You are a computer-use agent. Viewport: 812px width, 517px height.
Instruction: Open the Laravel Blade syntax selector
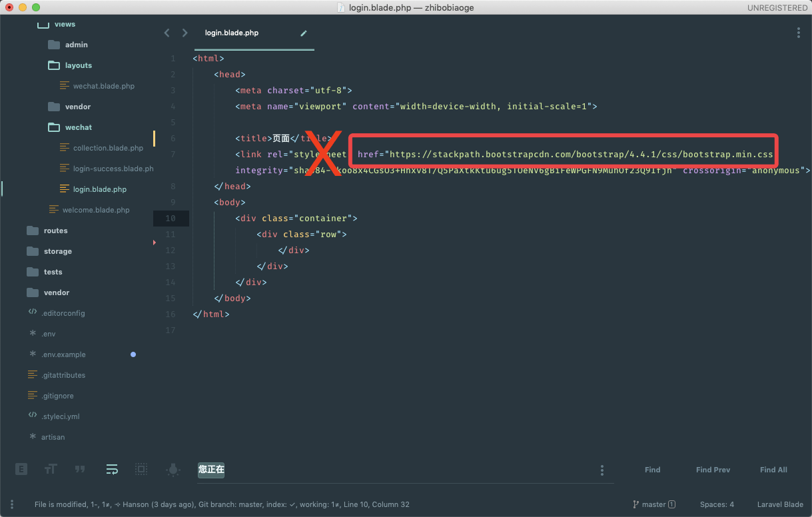(780, 504)
